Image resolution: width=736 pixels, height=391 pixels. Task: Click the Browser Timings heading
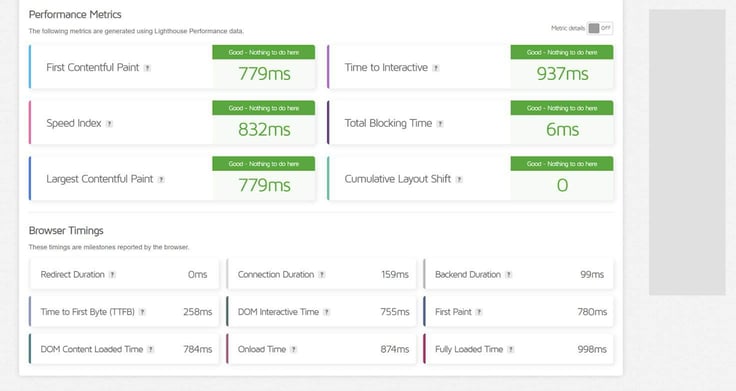pos(66,230)
